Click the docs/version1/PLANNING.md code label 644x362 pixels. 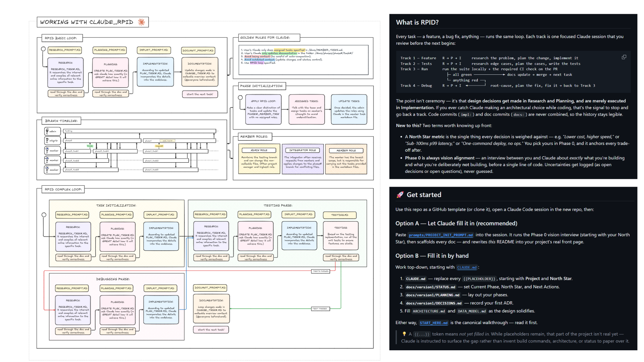tap(433, 295)
